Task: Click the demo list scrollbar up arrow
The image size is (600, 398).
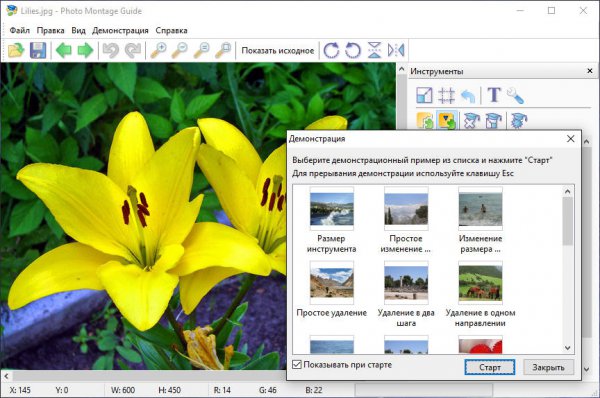Action: click(567, 191)
